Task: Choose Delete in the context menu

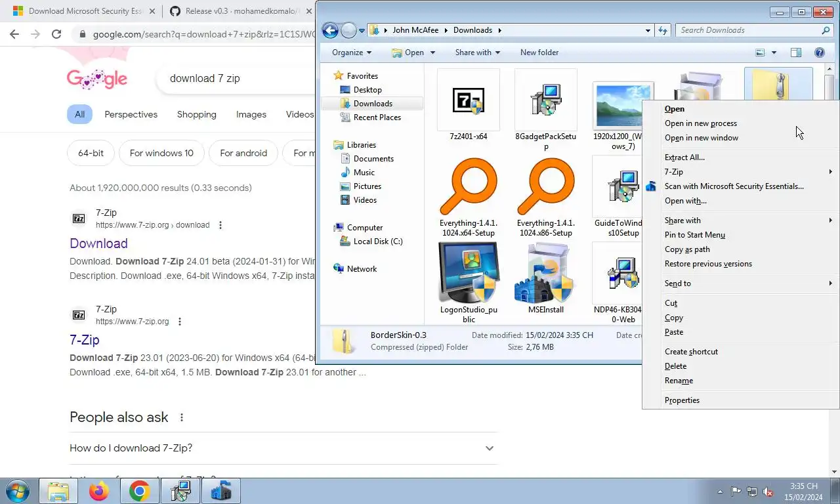Action: point(740,366)
